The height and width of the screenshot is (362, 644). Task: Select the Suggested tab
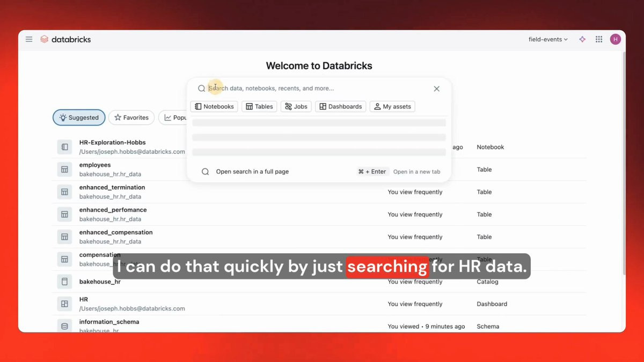coord(79,117)
